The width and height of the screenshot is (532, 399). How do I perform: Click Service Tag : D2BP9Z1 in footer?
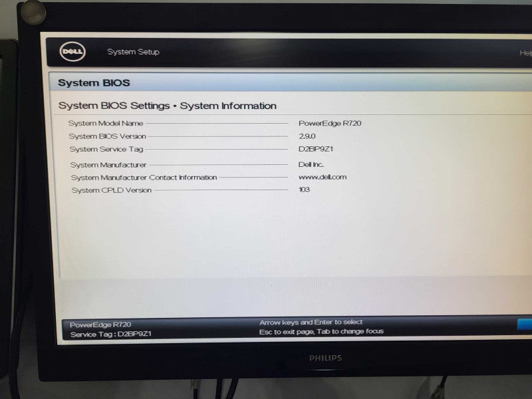(x=110, y=334)
